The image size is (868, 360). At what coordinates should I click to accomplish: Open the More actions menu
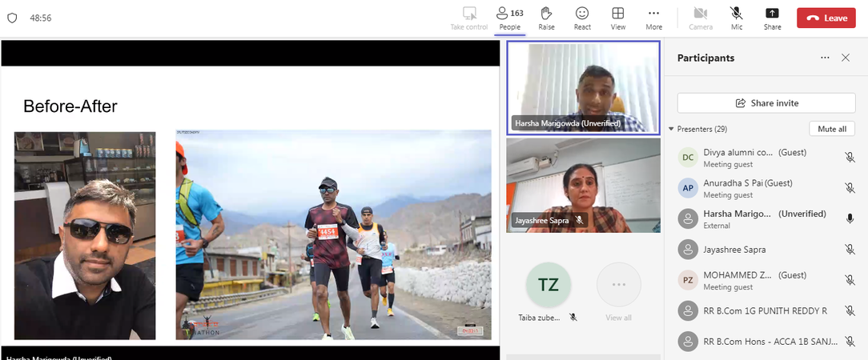(654, 18)
